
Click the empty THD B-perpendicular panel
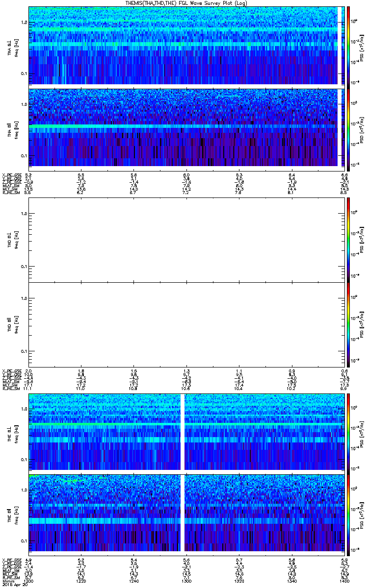186,240
